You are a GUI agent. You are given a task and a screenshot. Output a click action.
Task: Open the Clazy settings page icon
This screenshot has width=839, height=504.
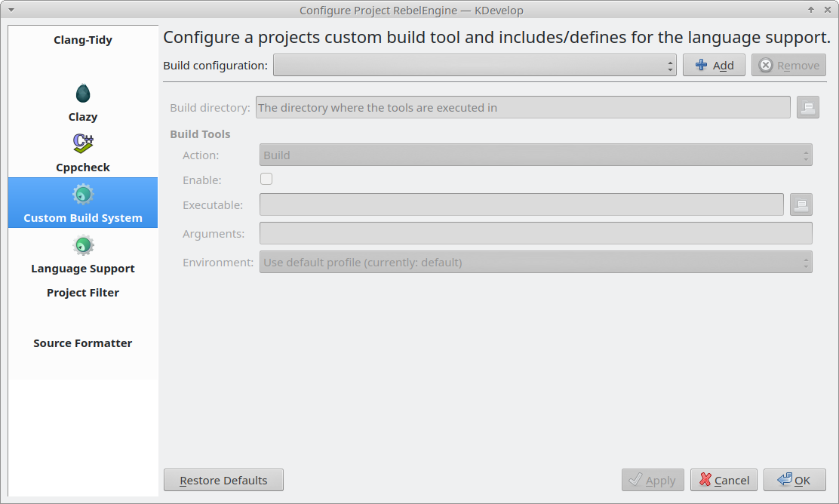point(83,93)
